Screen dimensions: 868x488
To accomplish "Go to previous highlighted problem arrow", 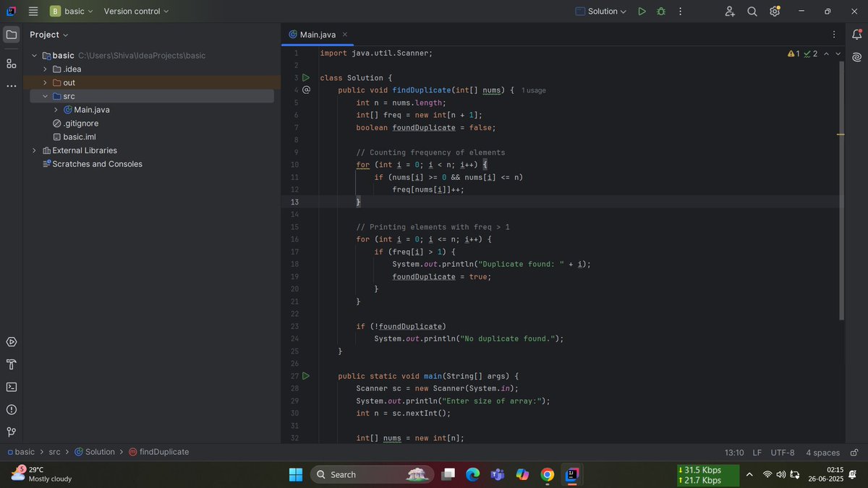I will pyautogui.click(x=827, y=53).
